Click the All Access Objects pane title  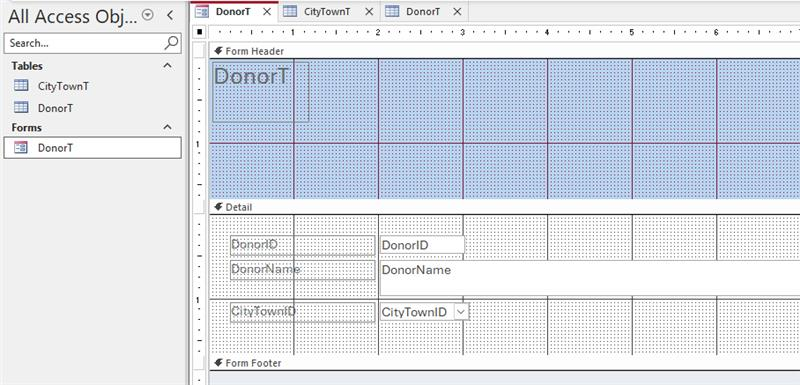[72, 16]
